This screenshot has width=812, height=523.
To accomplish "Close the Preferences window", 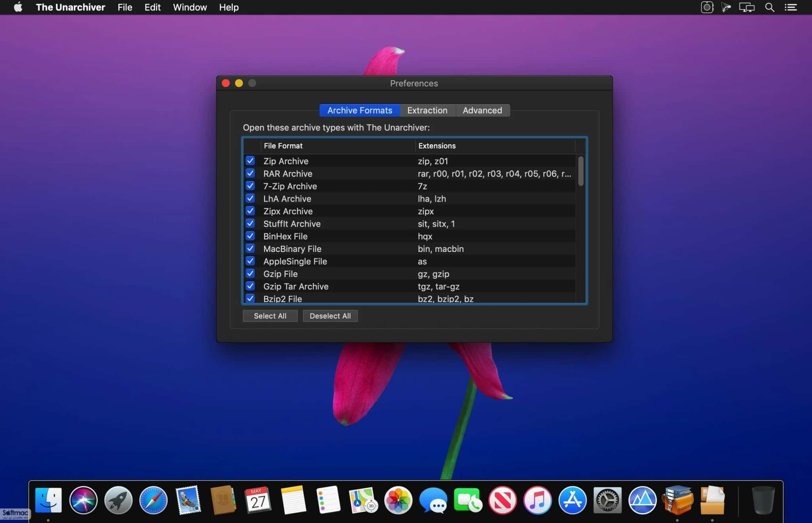I will coord(226,83).
